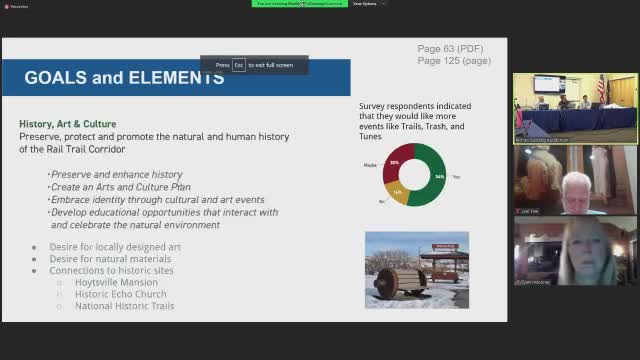Screen dimensions: 640x360
Task: Click the 'of the Rail Trail Corridor' line
Action: click(x=72, y=149)
